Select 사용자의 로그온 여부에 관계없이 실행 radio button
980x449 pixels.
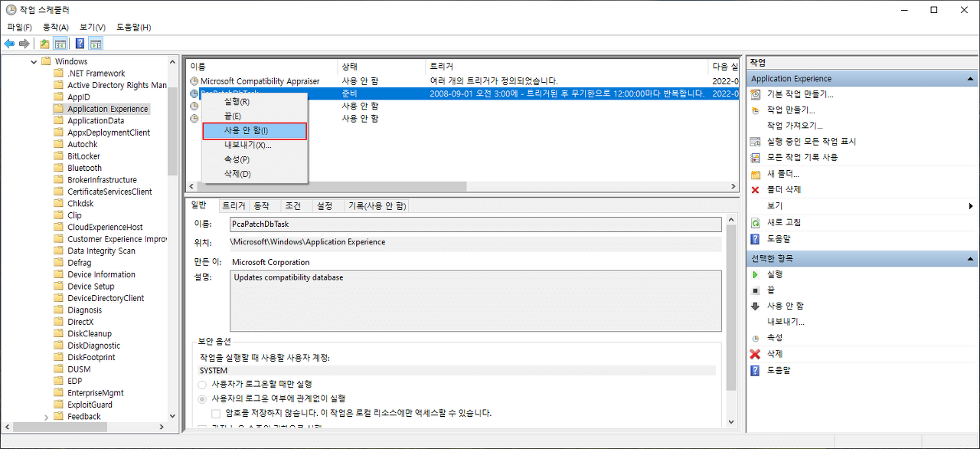coord(202,398)
